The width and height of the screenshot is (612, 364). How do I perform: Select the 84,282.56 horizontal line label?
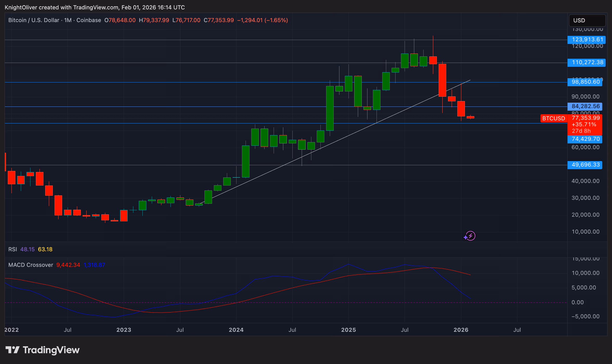click(x=586, y=106)
